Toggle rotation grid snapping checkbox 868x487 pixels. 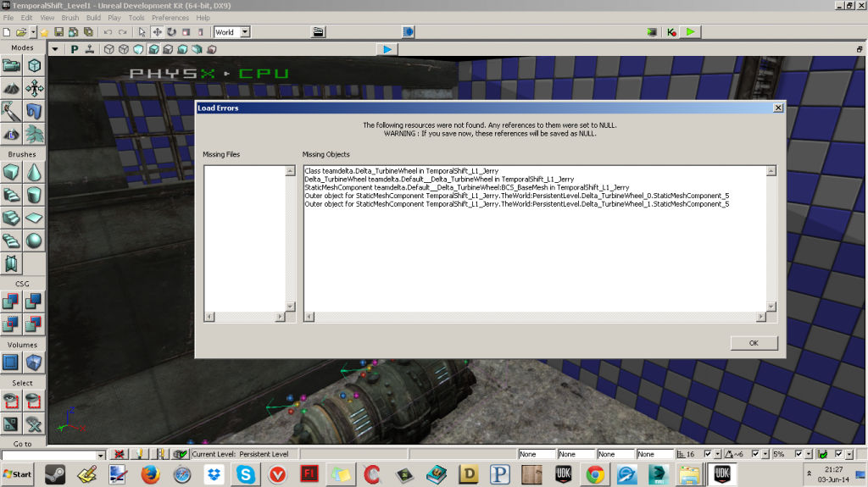[755, 454]
